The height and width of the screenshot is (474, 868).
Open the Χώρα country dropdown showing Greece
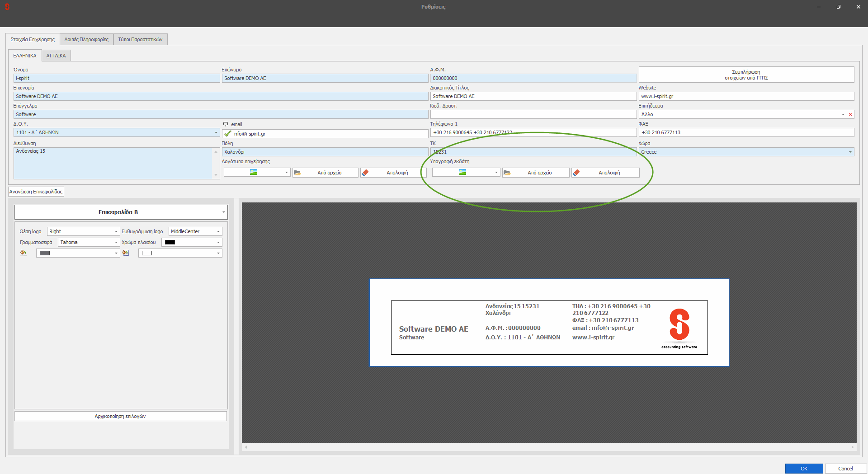(850, 152)
